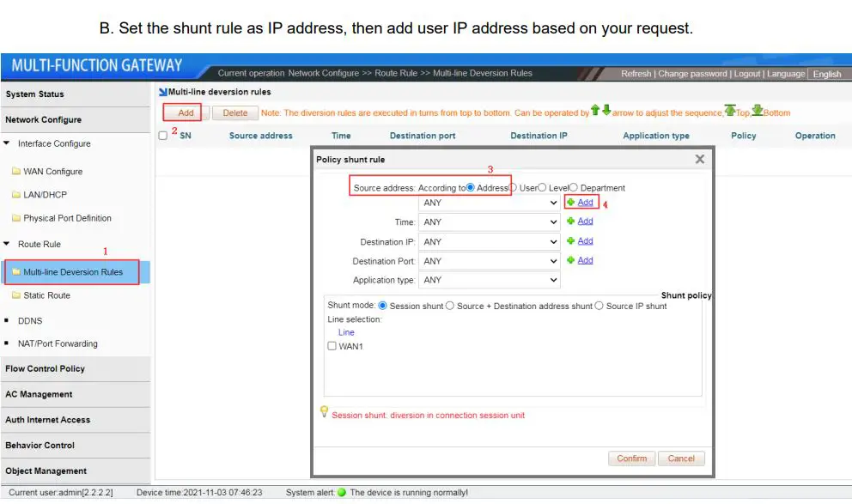Open the Destination Port ANY dropdown
This screenshot has height=504, width=852.
489,261
